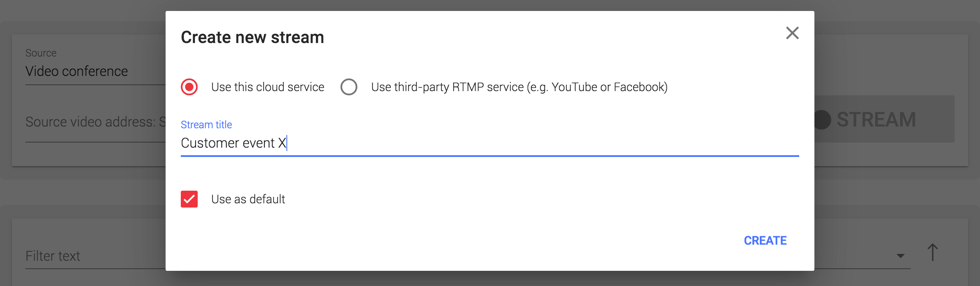The width and height of the screenshot is (980, 286).
Task: Toggle the Use as default checkbox
Action: click(x=189, y=199)
